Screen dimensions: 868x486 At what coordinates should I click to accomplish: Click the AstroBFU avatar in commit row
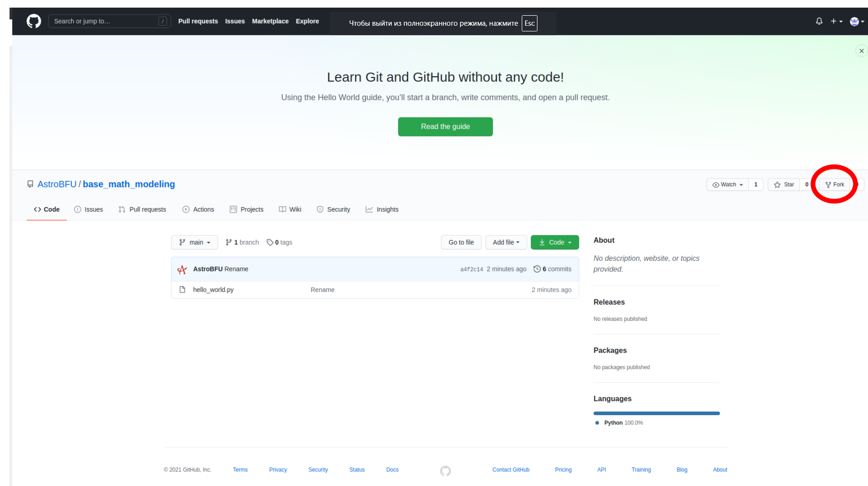point(182,269)
